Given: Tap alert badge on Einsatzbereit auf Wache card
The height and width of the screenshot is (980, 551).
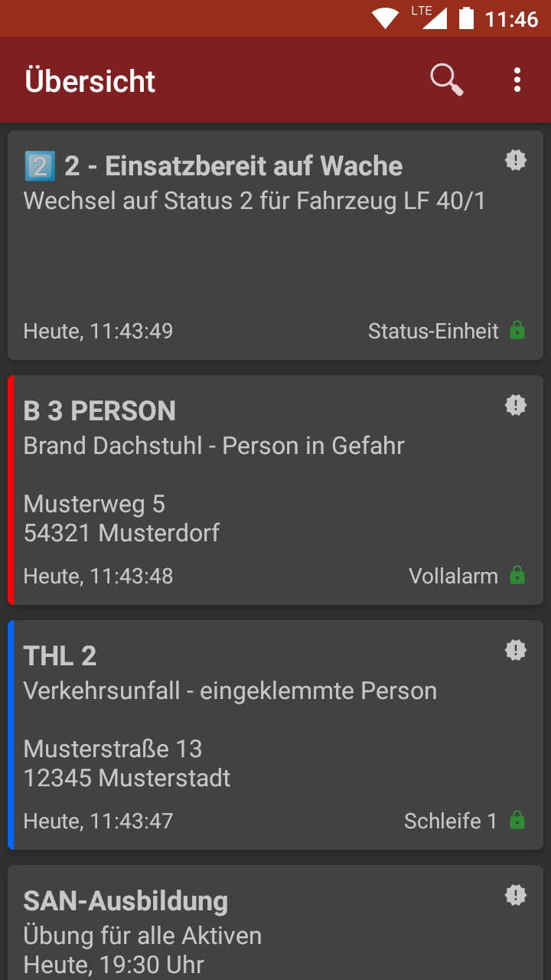Looking at the screenshot, I should (516, 161).
